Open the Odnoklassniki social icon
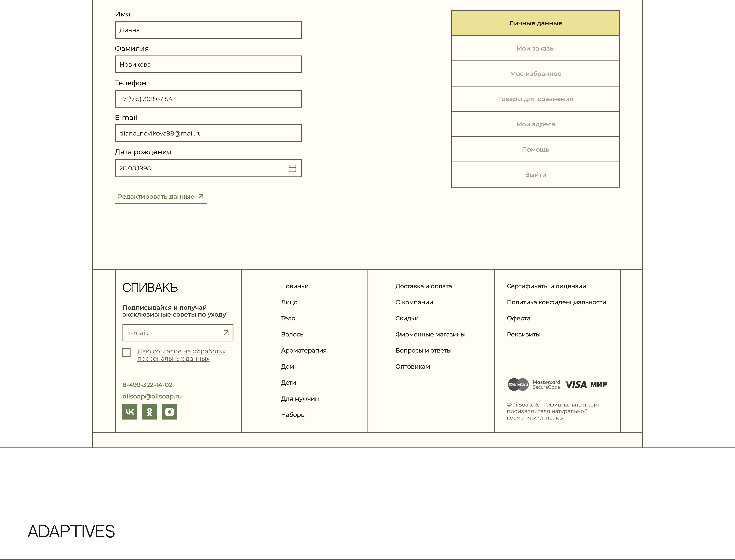The width and height of the screenshot is (735, 560). [150, 412]
